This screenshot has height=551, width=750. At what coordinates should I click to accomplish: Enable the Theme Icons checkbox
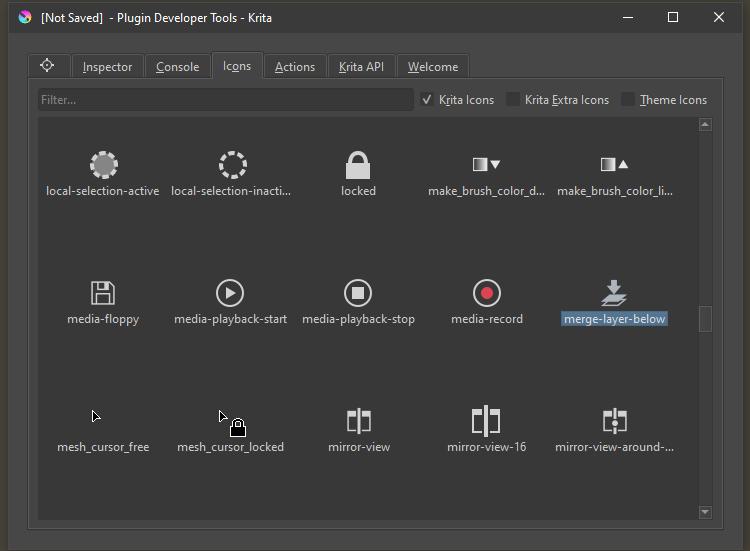pyautogui.click(x=628, y=99)
